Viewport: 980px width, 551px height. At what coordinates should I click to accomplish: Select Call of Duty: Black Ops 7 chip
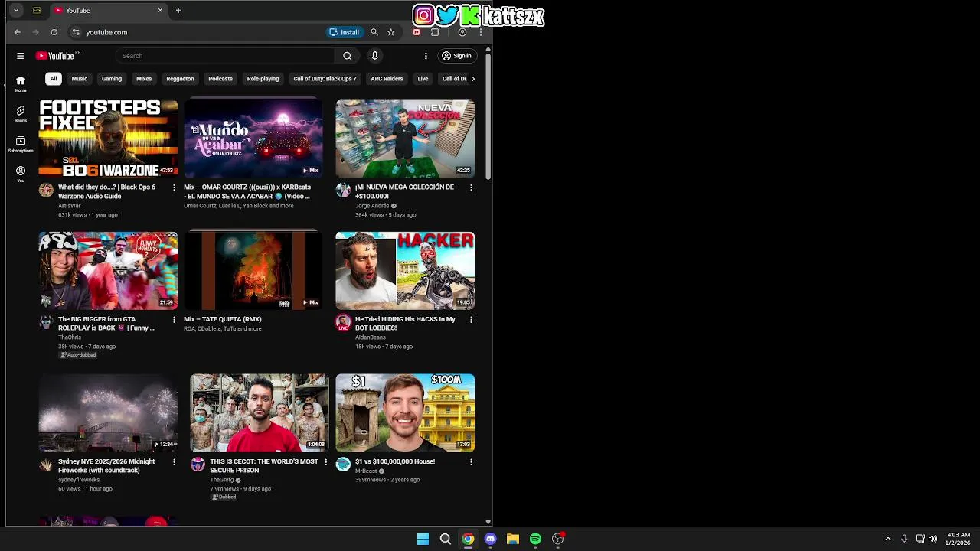click(325, 79)
